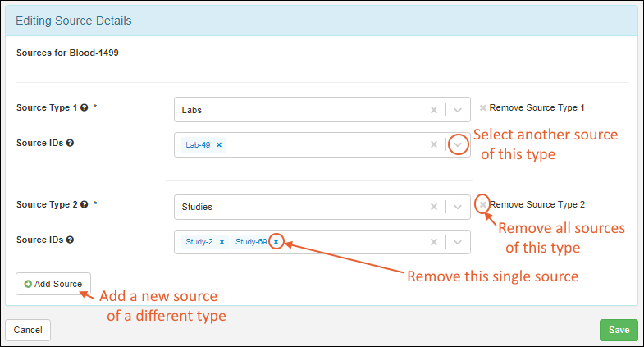Viewport: 644px width, 347px height.
Task: Remove the Study-2 source tag
Action: click(x=222, y=242)
